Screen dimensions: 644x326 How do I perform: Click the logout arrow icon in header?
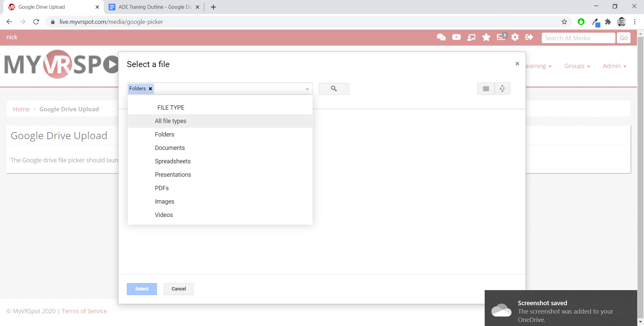coord(529,37)
